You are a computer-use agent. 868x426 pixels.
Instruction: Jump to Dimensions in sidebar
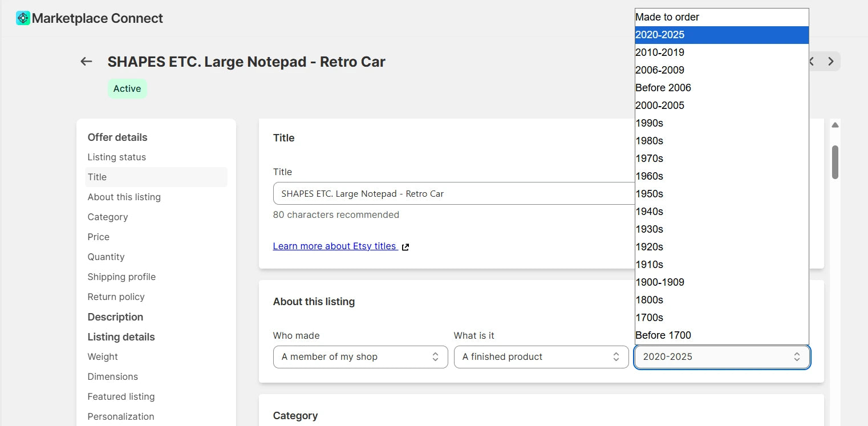[x=113, y=377]
